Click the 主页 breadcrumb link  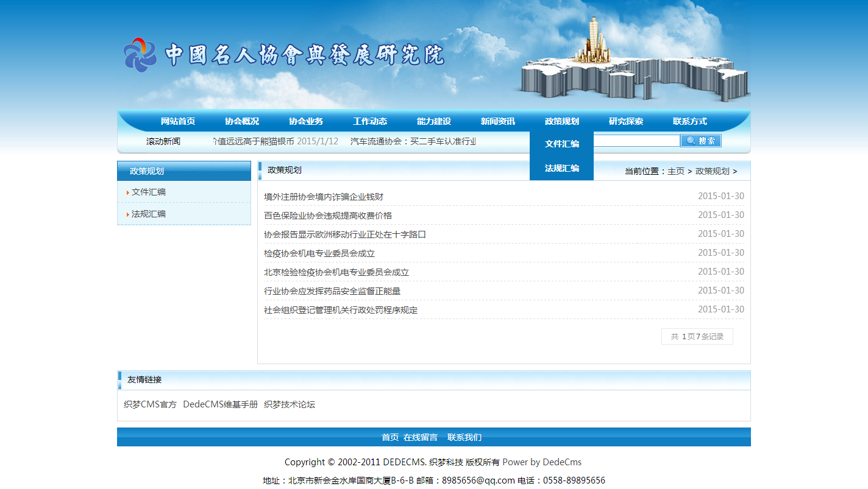click(x=675, y=171)
